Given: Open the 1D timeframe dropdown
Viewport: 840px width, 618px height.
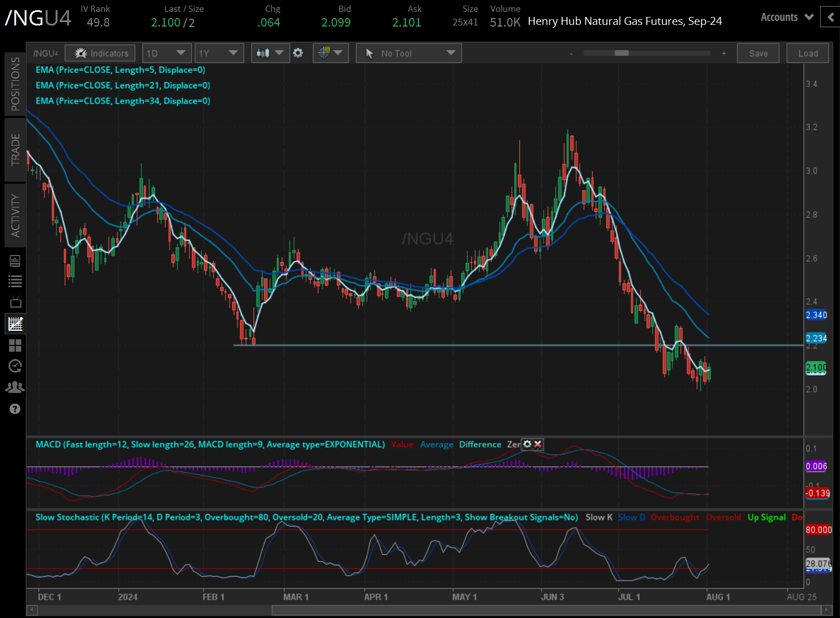Looking at the screenshot, I should tap(167, 53).
